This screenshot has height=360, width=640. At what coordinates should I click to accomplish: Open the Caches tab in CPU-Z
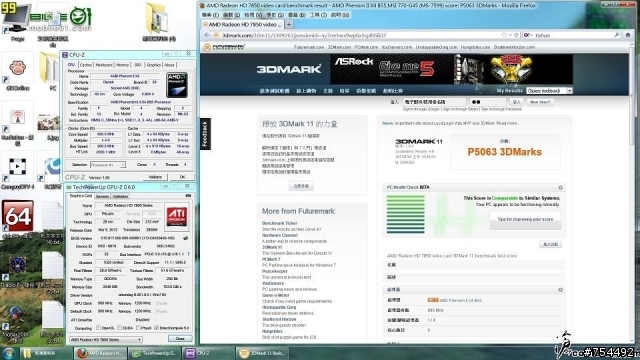(x=86, y=65)
